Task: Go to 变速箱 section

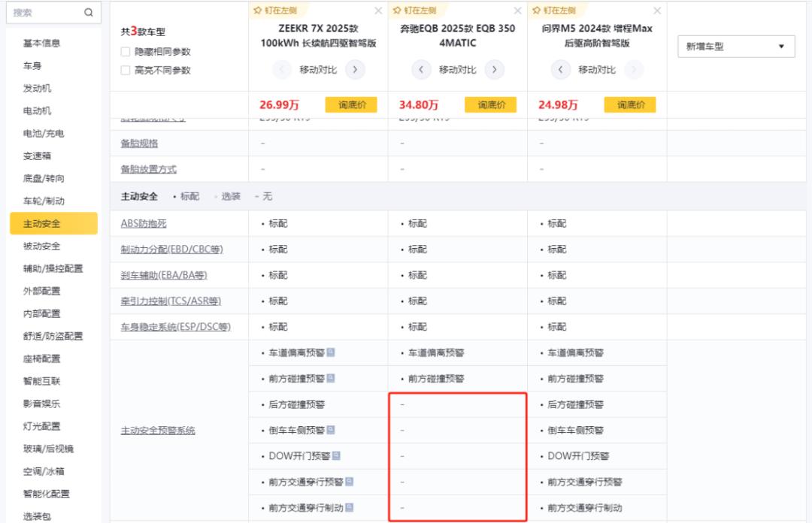Action: coord(38,156)
